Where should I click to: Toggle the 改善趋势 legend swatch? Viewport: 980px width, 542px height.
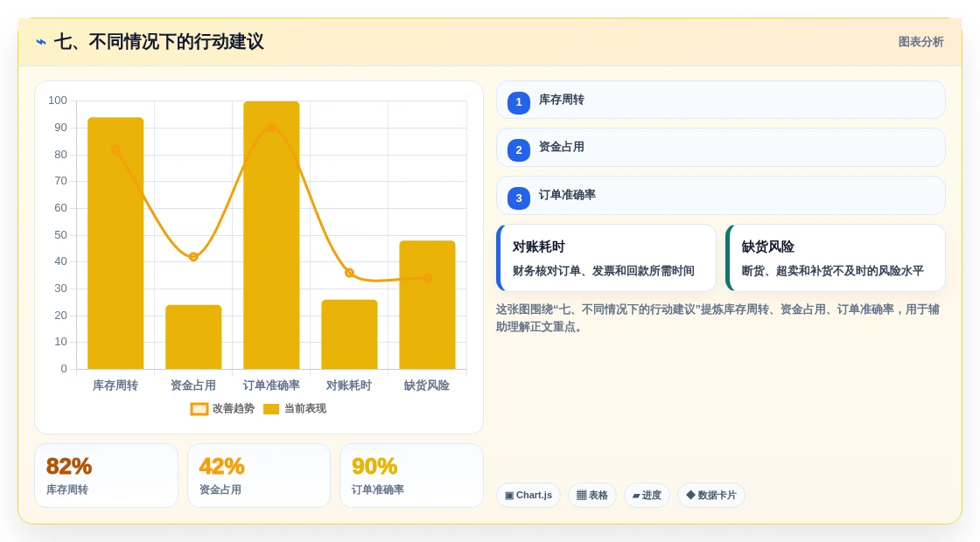click(x=199, y=409)
